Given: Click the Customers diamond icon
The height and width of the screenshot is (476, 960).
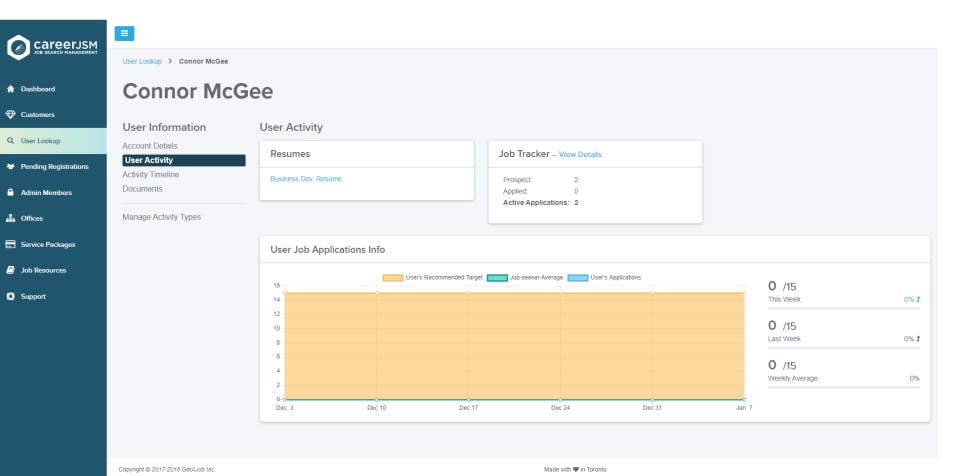Looking at the screenshot, I should 10,115.
